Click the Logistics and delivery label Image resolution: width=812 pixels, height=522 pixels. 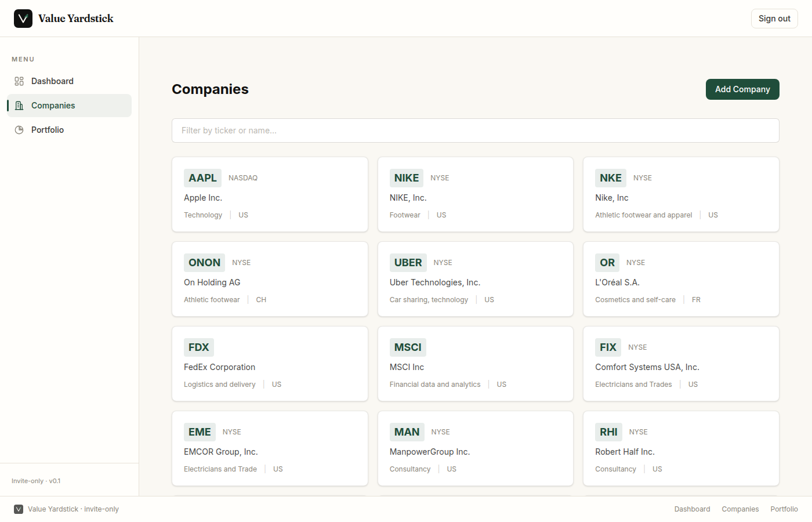coord(220,385)
